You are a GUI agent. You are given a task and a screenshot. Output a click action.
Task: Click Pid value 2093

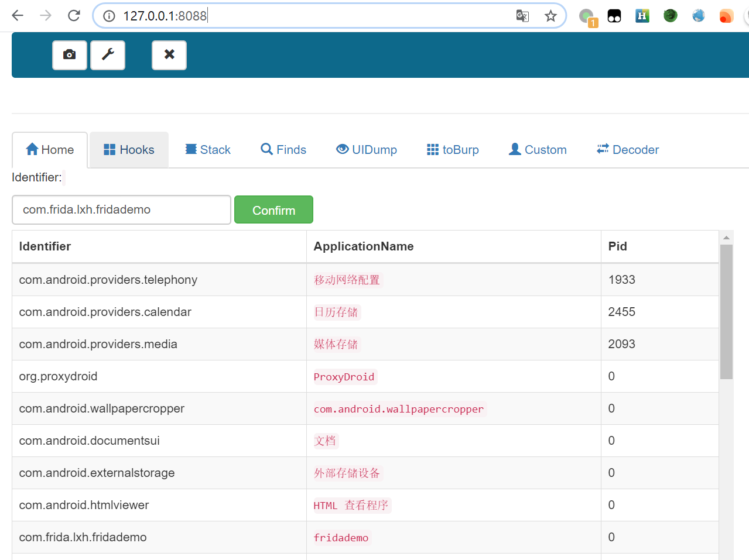pos(621,344)
